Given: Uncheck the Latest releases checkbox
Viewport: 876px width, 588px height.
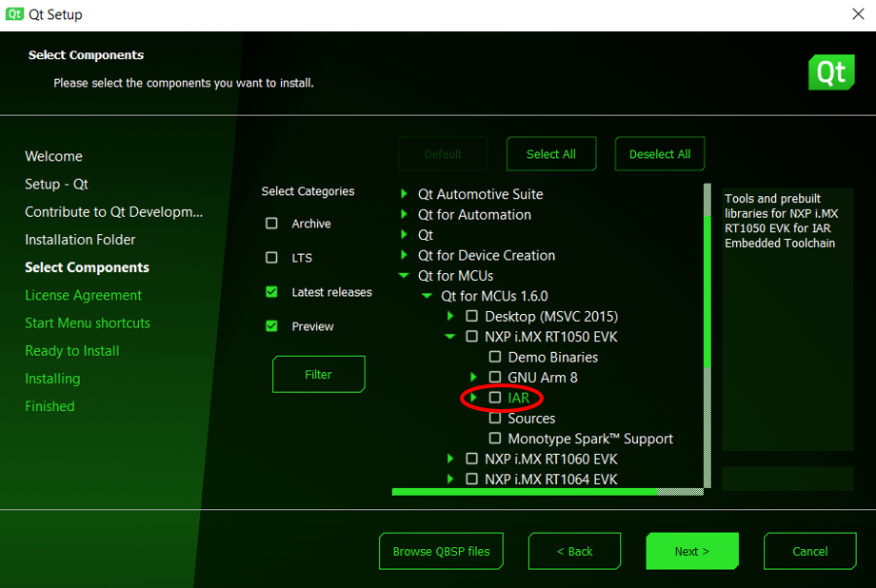Looking at the screenshot, I should [272, 292].
